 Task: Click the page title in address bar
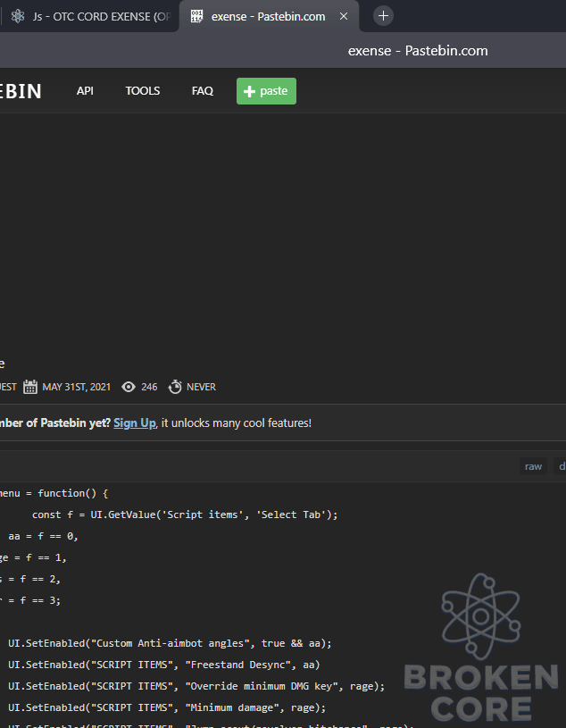point(418,51)
